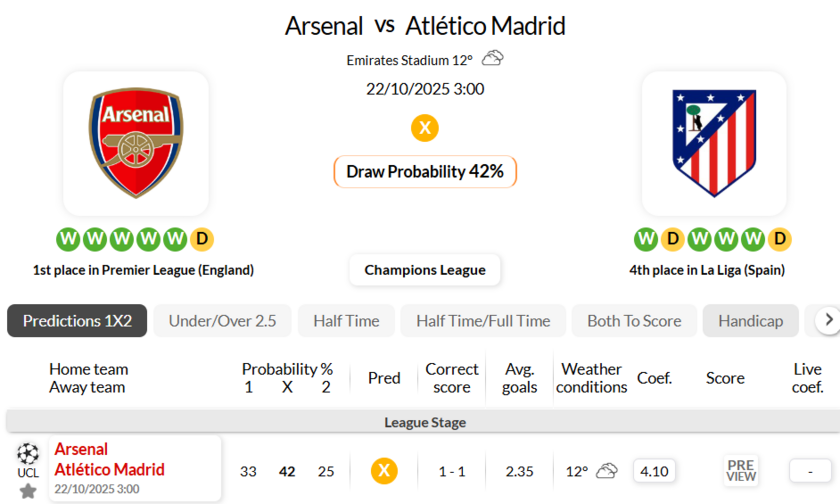This screenshot has width=840, height=504.
Task: Select the Predictions 1X2 tab
Action: pyautogui.click(x=77, y=321)
